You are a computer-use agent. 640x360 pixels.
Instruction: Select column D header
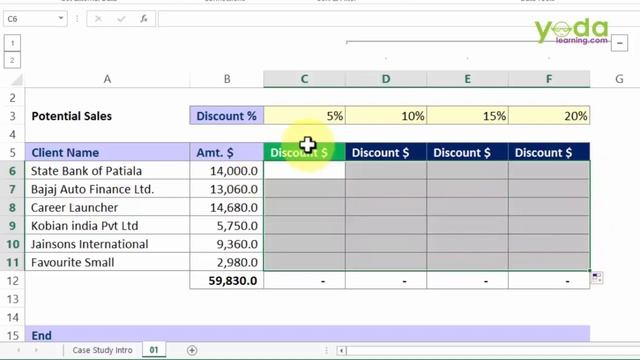click(x=386, y=79)
